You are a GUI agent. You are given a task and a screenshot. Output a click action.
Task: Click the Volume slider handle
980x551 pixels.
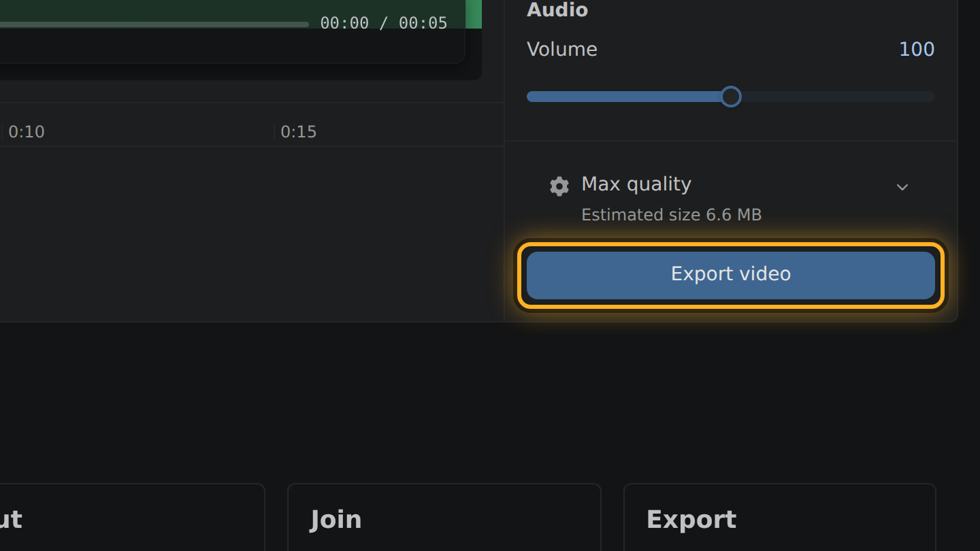tap(731, 97)
